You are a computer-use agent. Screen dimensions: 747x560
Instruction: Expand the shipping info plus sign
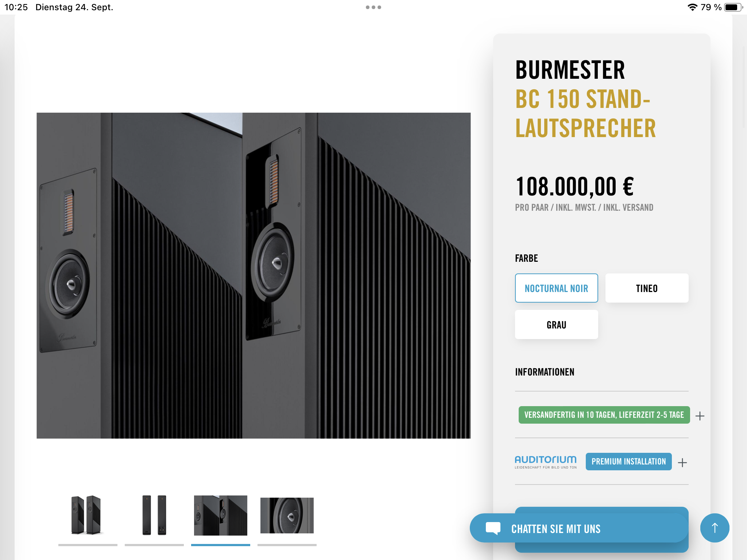coord(700,416)
